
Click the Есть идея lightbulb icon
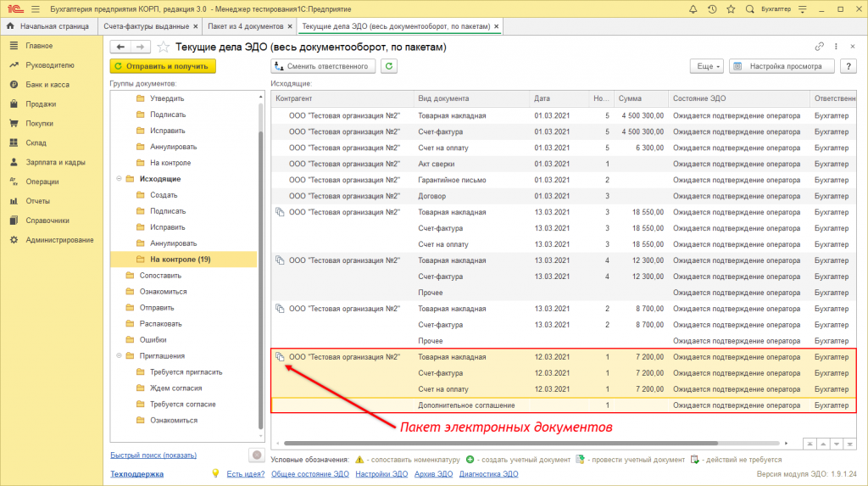click(x=215, y=473)
